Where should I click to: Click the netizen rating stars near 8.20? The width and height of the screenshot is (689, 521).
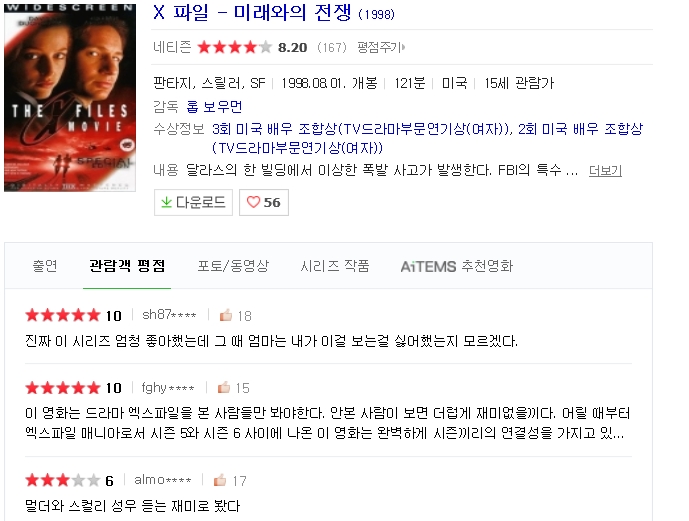click(x=235, y=47)
